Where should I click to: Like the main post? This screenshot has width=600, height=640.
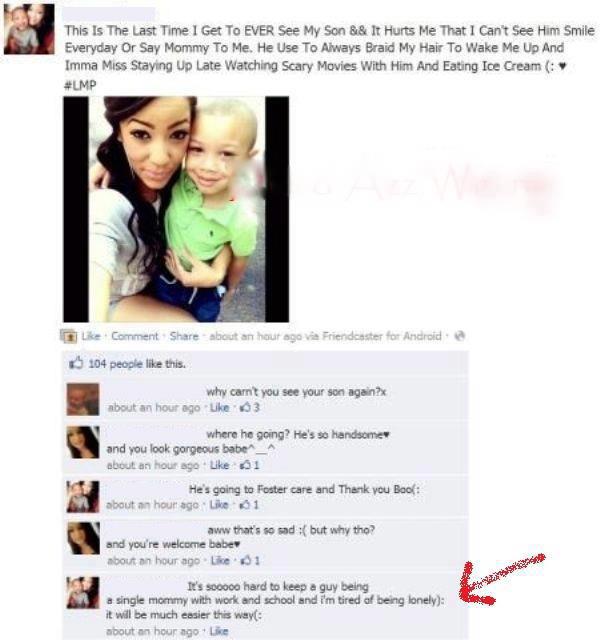click(x=91, y=336)
